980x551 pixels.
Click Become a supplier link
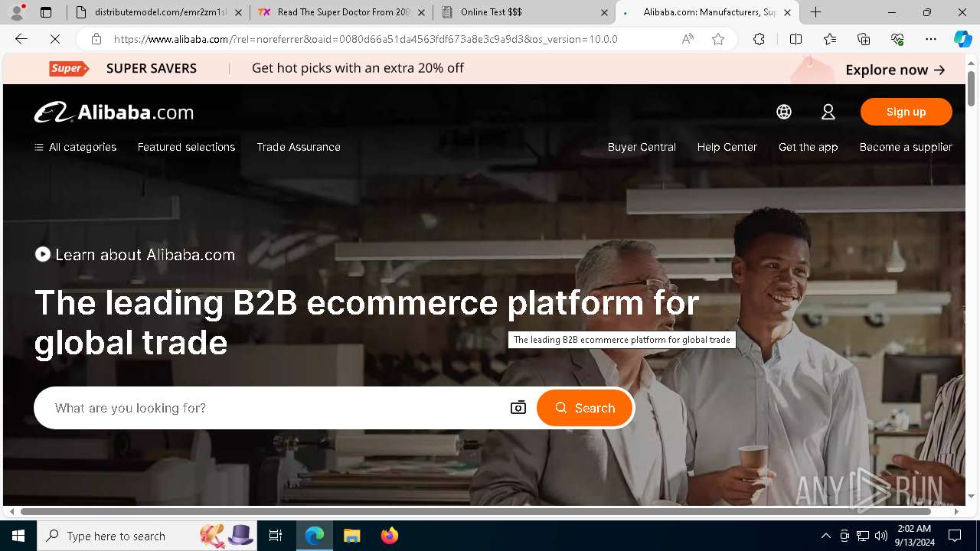[906, 147]
